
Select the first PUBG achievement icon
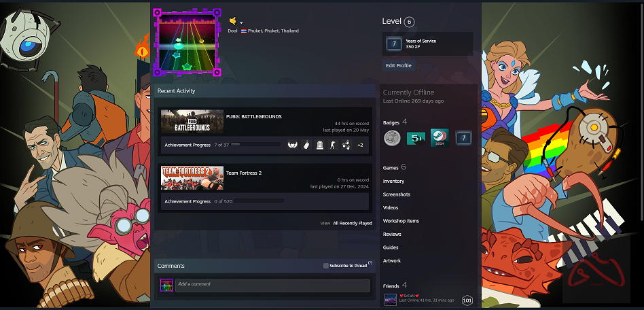click(x=293, y=145)
